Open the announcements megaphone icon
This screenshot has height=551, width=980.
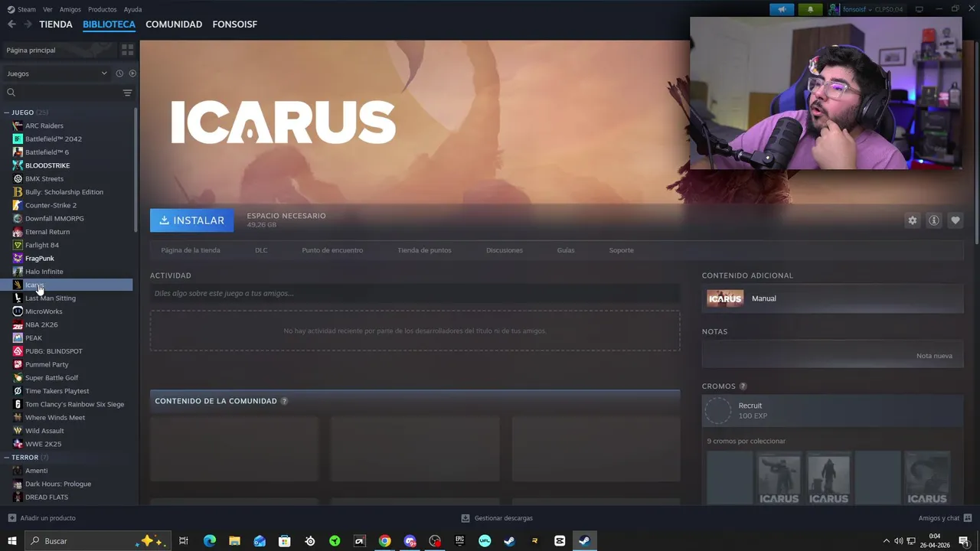(782, 9)
